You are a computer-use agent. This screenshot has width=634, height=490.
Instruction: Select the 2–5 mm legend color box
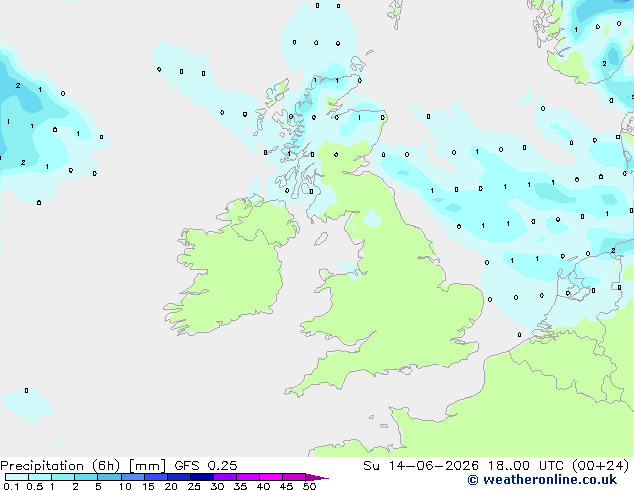[x=86, y=477]
